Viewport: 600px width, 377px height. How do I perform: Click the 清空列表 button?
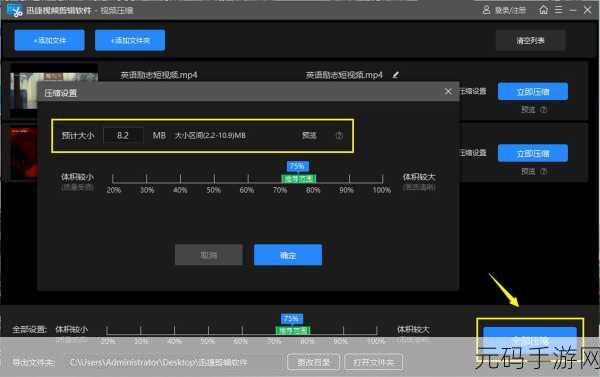click(x=530, y=41)
